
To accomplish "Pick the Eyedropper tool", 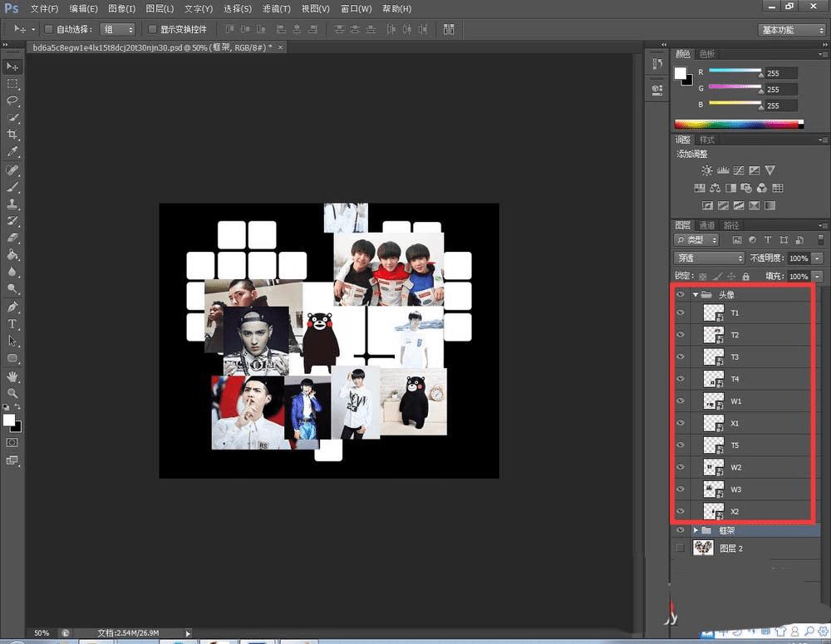I will coord(12,152).
